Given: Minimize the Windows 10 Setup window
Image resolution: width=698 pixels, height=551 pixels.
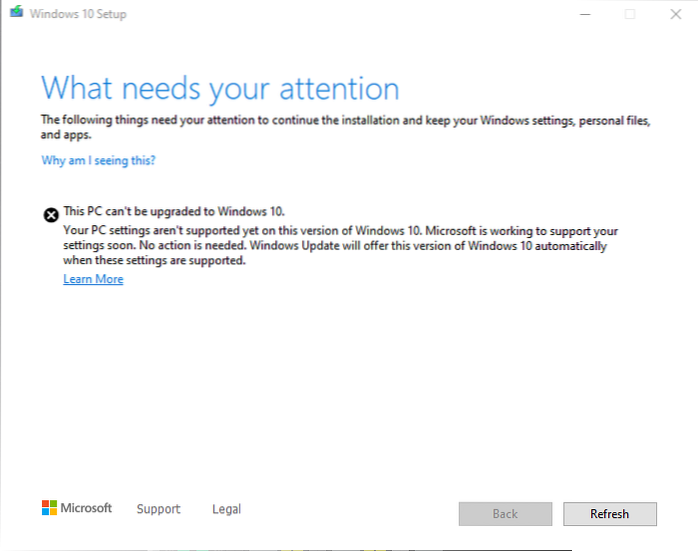Looking at the screenshot, I should click(x=583, y=15).
